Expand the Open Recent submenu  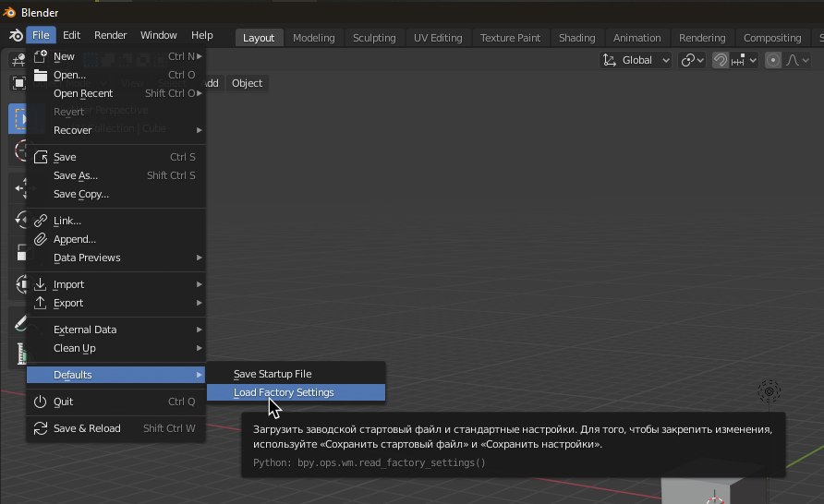[115, 93]
